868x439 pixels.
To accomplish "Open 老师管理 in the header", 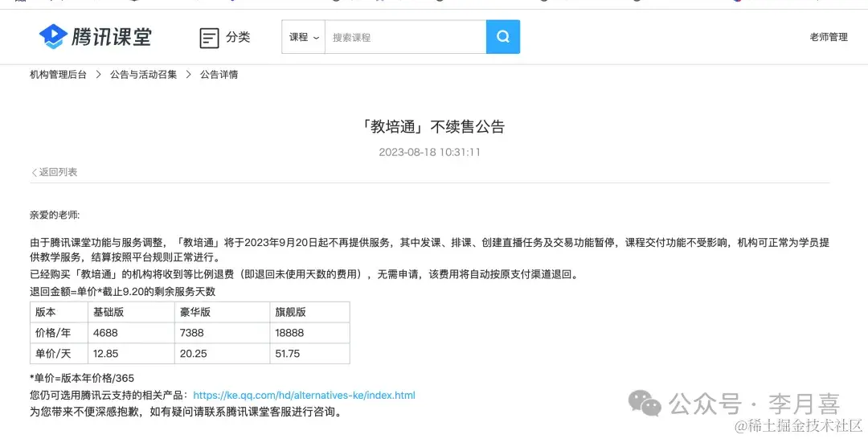I will pyautogui.click(x=828, y=37).
